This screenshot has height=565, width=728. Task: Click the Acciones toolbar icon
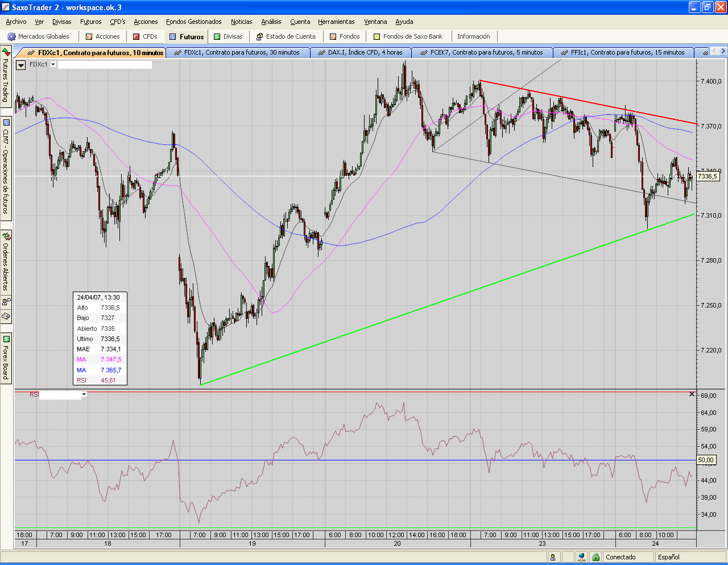click(x=89, y=36)
